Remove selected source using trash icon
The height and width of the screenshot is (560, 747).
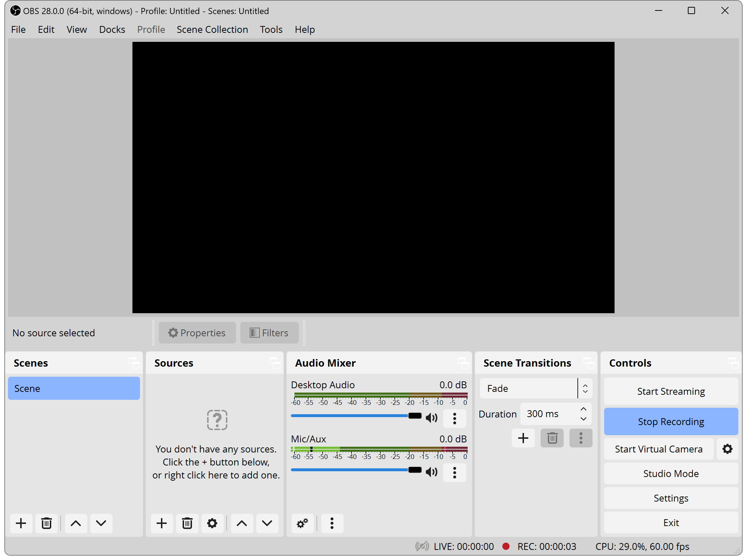click(x=187, y=523)
